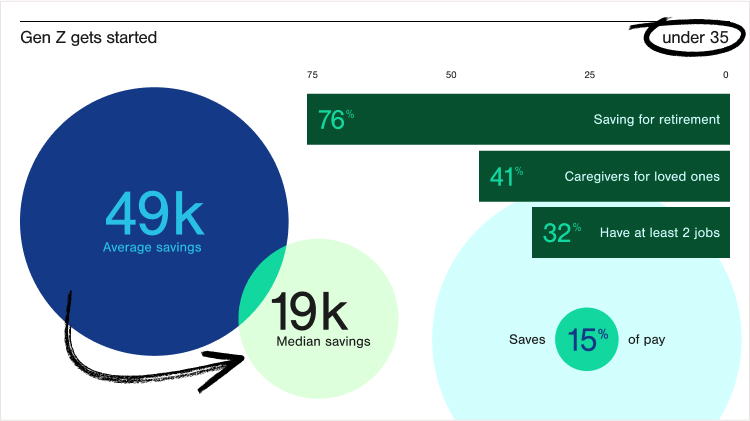The height and width of the screenshot is (421, 750).
Task: Click the green '15%' circle
Action: 587,339
